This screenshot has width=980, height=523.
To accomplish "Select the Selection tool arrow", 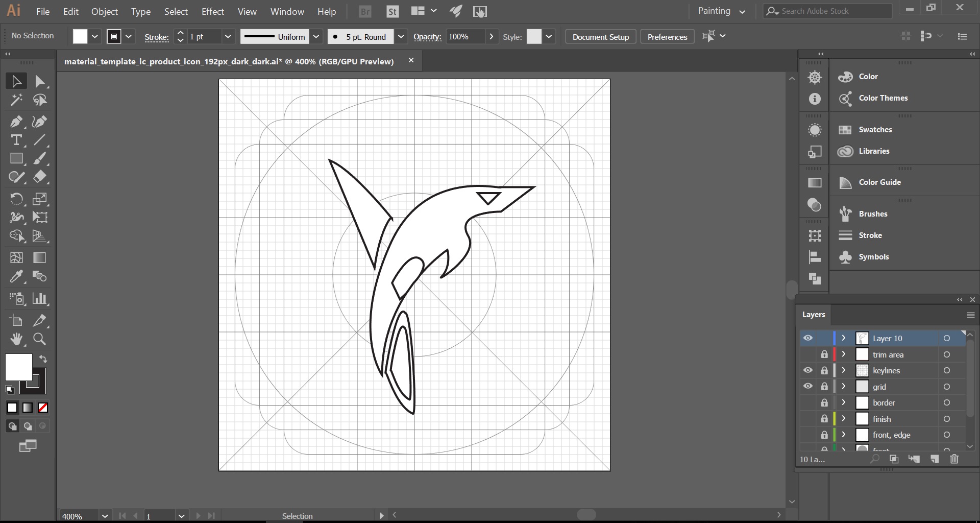I will coord(16,81).
